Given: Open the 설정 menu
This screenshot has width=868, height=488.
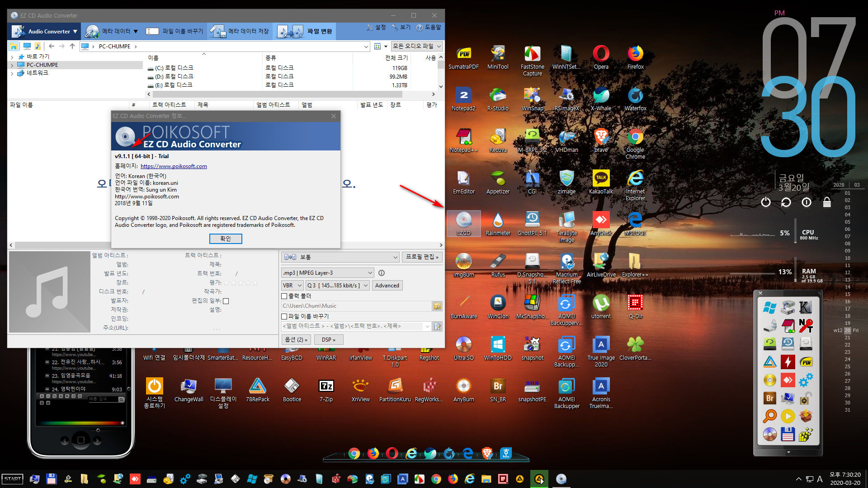Looking at the screenshot, I should point(376,28).
